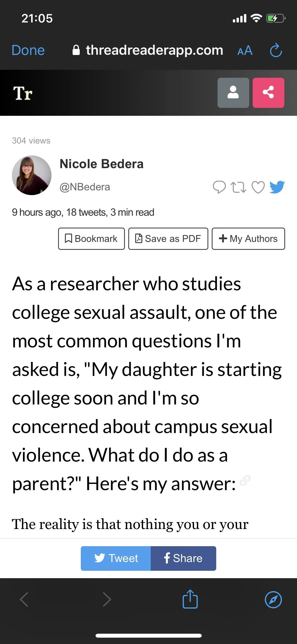The height and width of the screenshot is (644, 297).
Task: Open the pink share icon button
Action: [268, 93]
